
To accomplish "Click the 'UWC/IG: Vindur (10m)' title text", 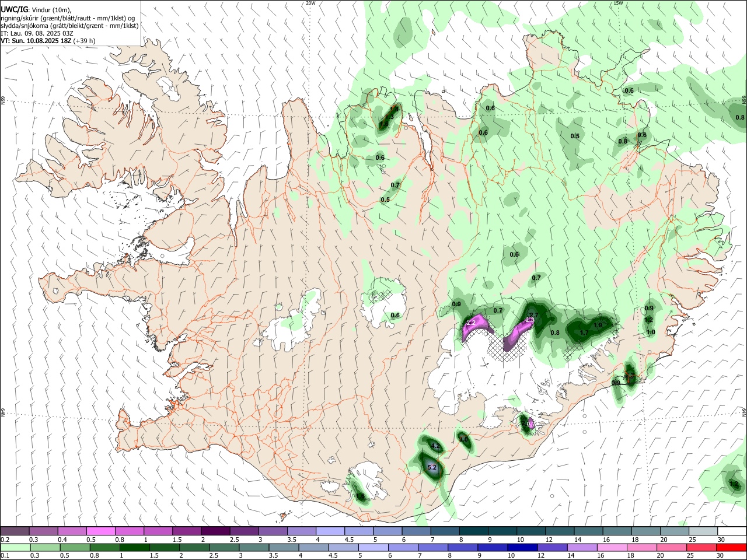I will (x=36, y=10).
